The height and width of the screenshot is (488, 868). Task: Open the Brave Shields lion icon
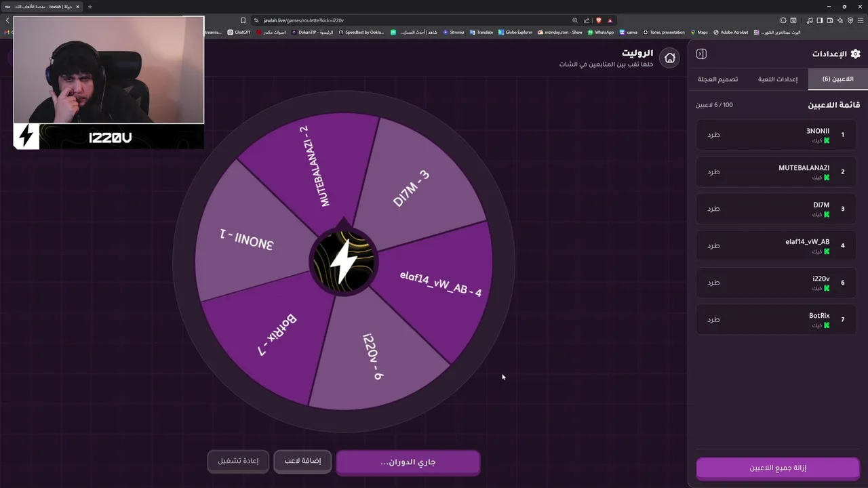click(x=598, y=20)
